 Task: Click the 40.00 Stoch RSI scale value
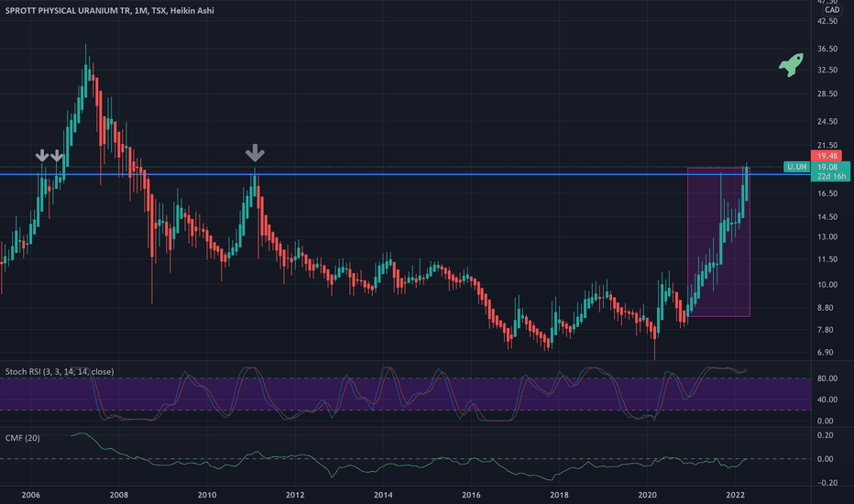coord(827,400)
